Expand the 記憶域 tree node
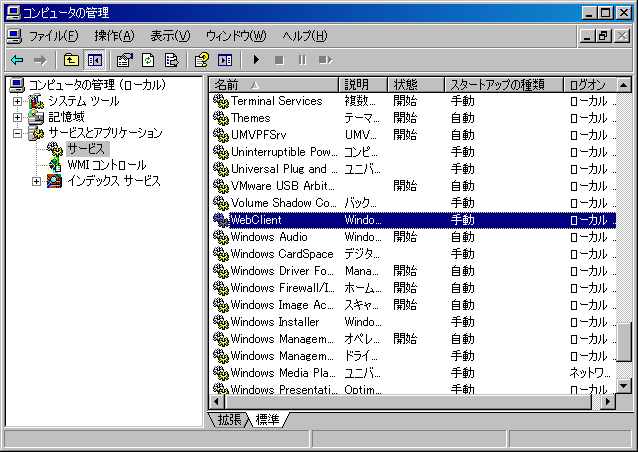This screenshot has width=638, height=452. tap(17, 117)
